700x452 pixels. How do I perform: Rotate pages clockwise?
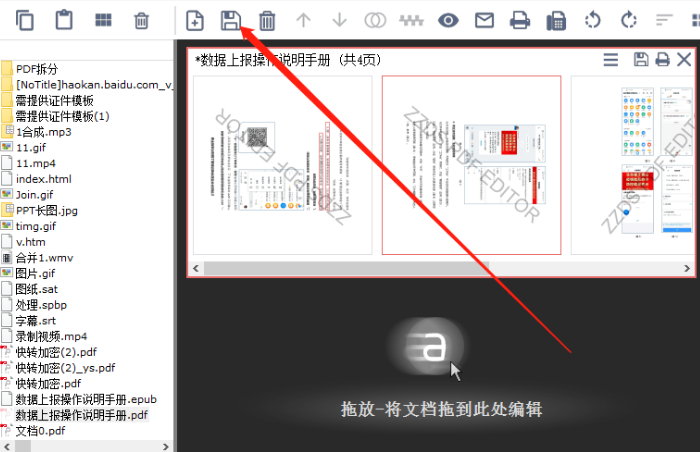pos(629,20)
